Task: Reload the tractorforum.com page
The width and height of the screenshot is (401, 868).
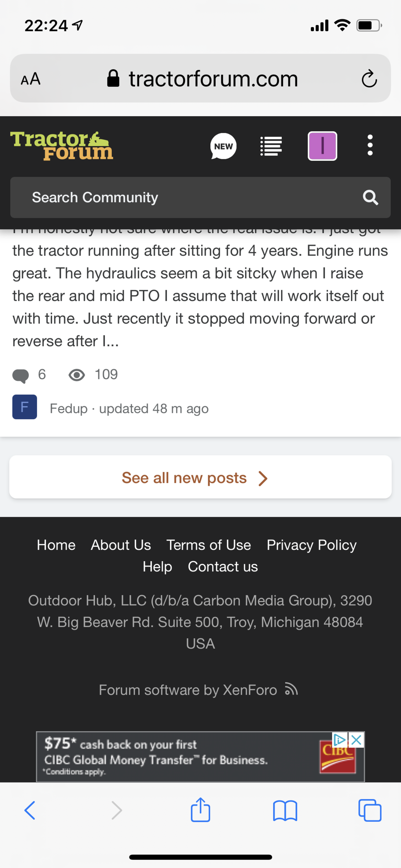Action: (369, 79)
